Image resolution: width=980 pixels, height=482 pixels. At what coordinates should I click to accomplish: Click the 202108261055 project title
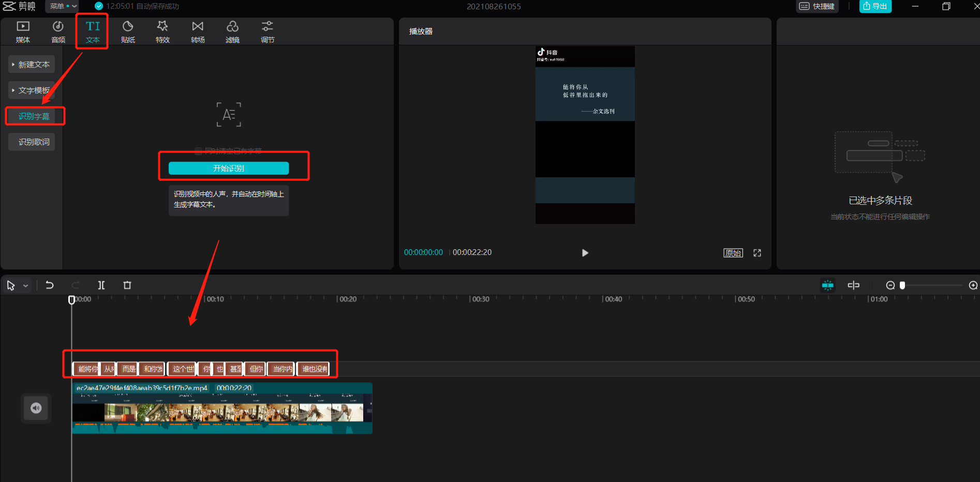pos(494,7)
